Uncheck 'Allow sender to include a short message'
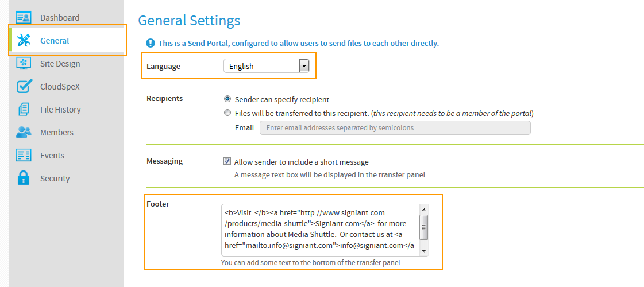Screen dimensions: 644x287 [227, 161]
